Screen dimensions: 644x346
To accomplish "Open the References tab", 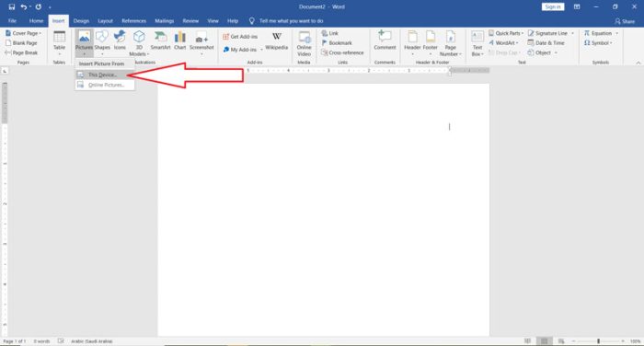I will 134,20.
